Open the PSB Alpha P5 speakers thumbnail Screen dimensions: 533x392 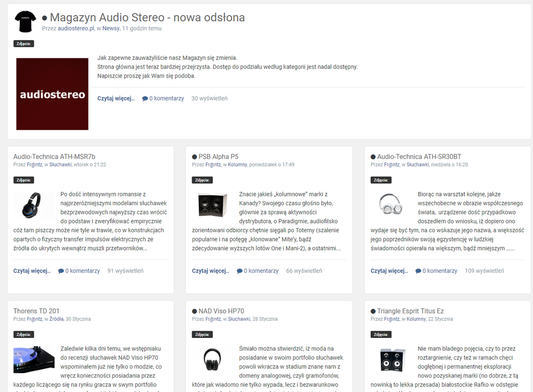(213, 205)
